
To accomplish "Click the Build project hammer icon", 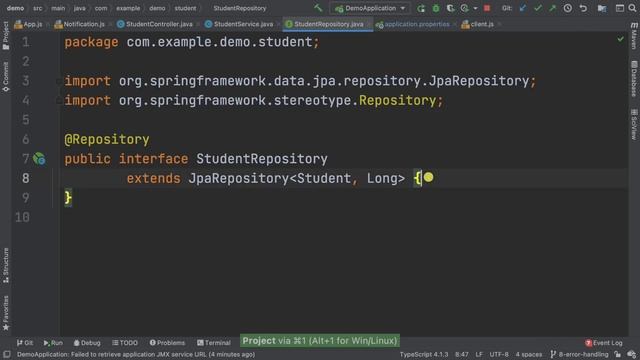I will 318,8.
